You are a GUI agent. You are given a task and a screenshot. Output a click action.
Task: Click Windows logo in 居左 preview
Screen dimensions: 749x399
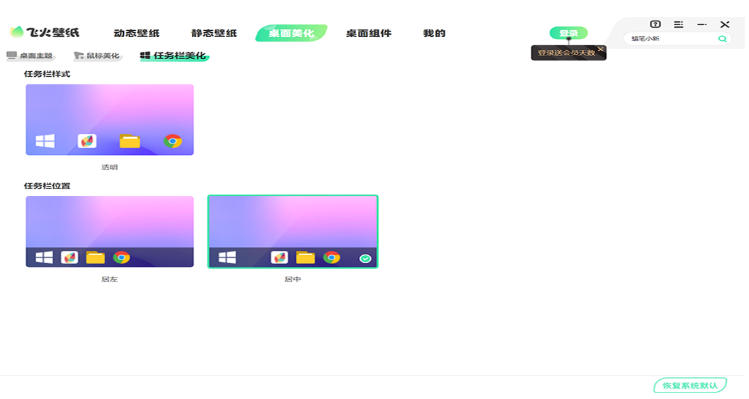point(44,258)
